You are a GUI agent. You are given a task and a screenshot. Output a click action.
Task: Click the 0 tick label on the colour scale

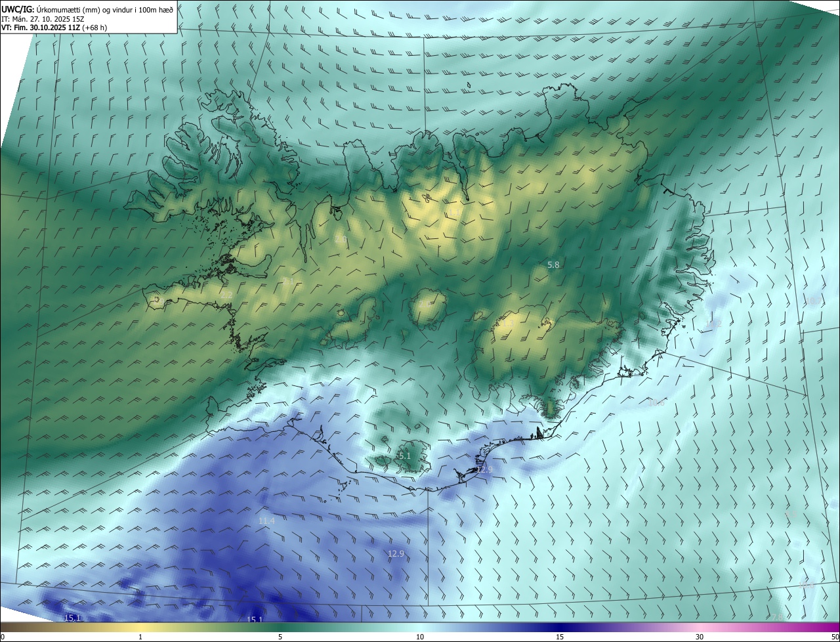2,637
